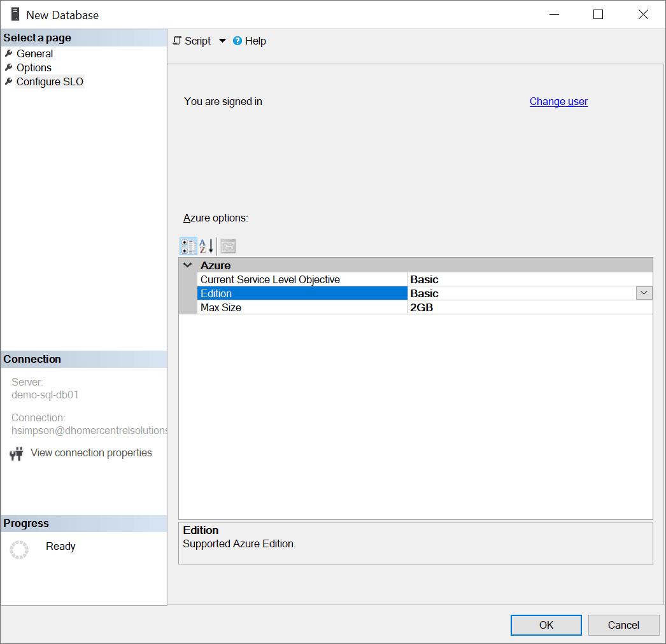
Task: Confirm with the OK button
Action: coord(546,625)
